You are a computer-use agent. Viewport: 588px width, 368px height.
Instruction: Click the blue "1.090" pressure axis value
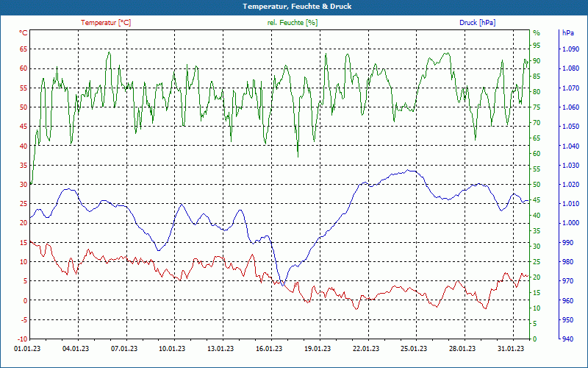571,49
